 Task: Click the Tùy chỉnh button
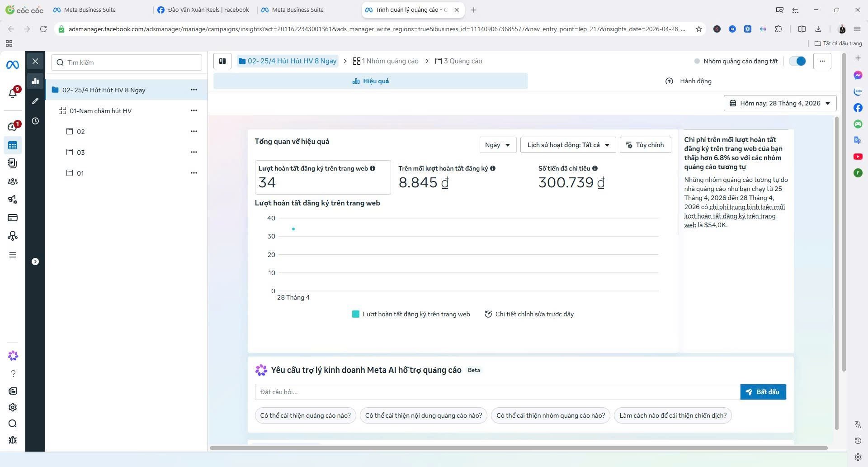point(645,145)
